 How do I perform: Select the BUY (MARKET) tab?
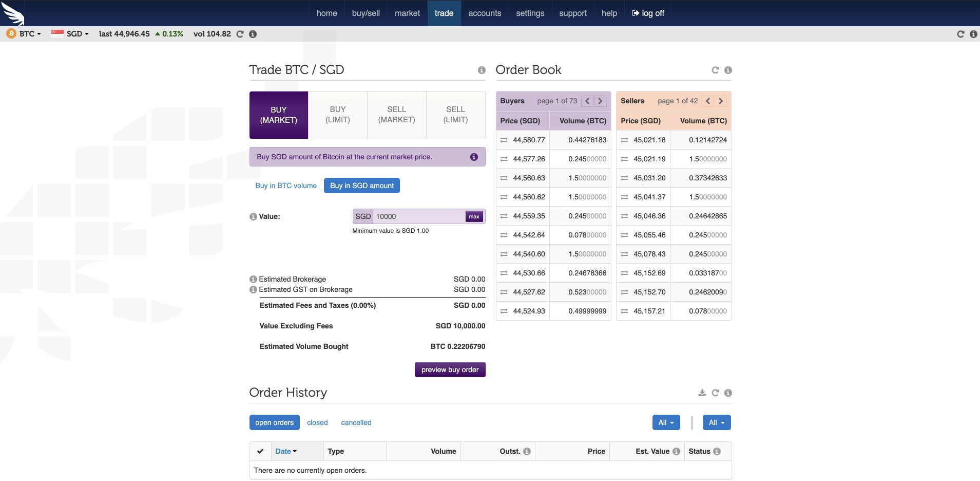(279, 115)
